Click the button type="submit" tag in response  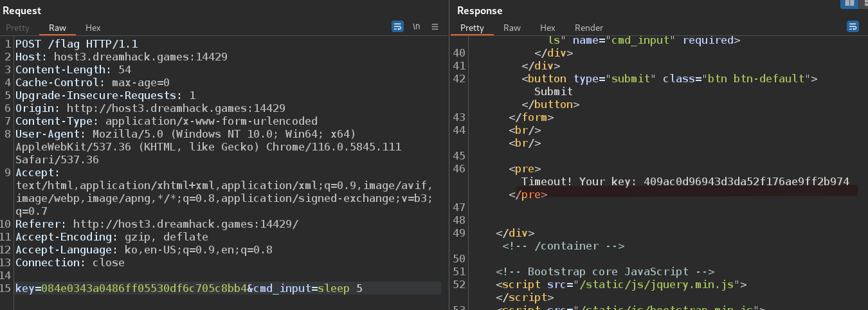(669, 78)
